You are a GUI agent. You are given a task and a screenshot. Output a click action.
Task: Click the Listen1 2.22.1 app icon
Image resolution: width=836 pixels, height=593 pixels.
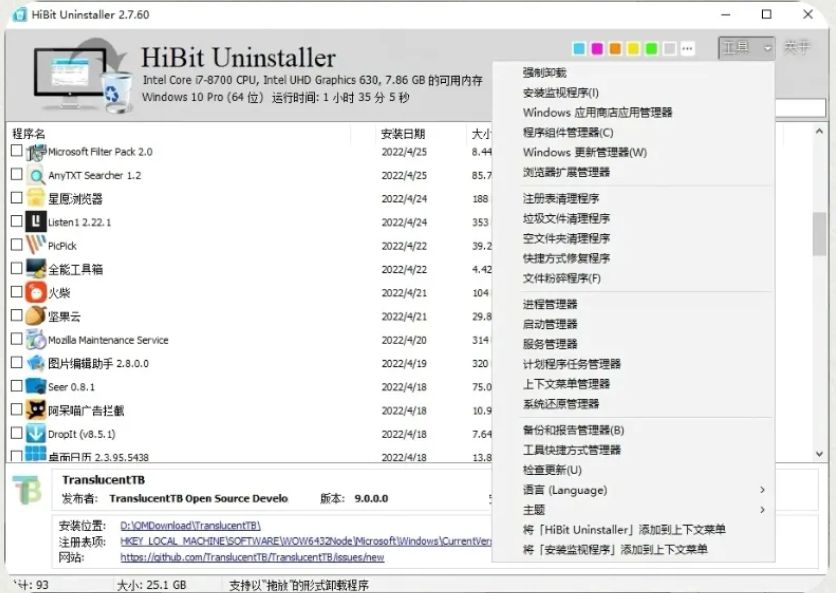36,222
